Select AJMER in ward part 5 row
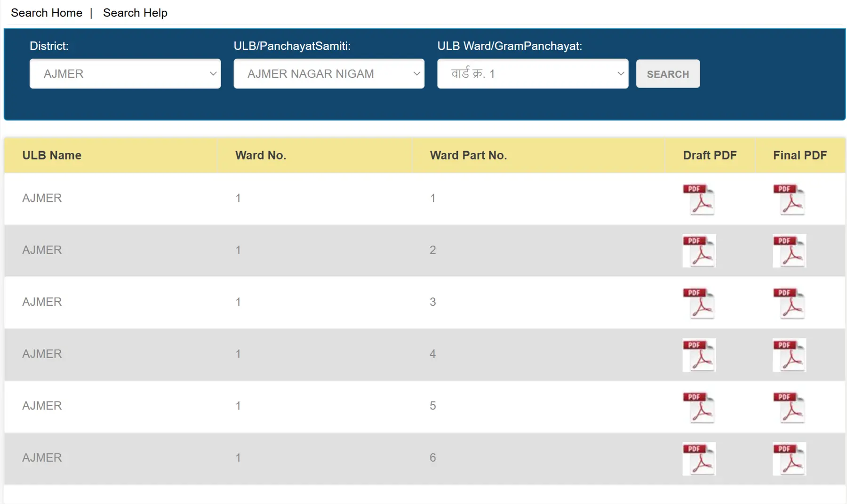Screen dimensions: 847x504 pos(42,406)
